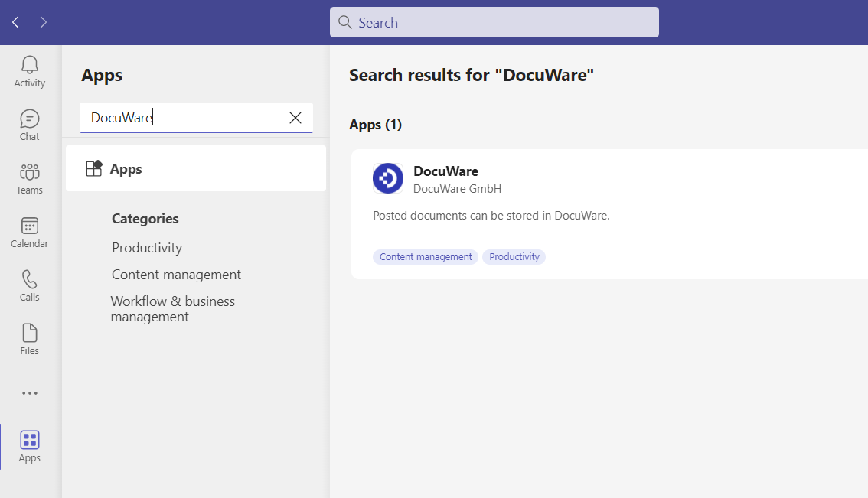Open the More apps ellipsis
Viewport: 868px width, 498px height.
coord(29,393)
